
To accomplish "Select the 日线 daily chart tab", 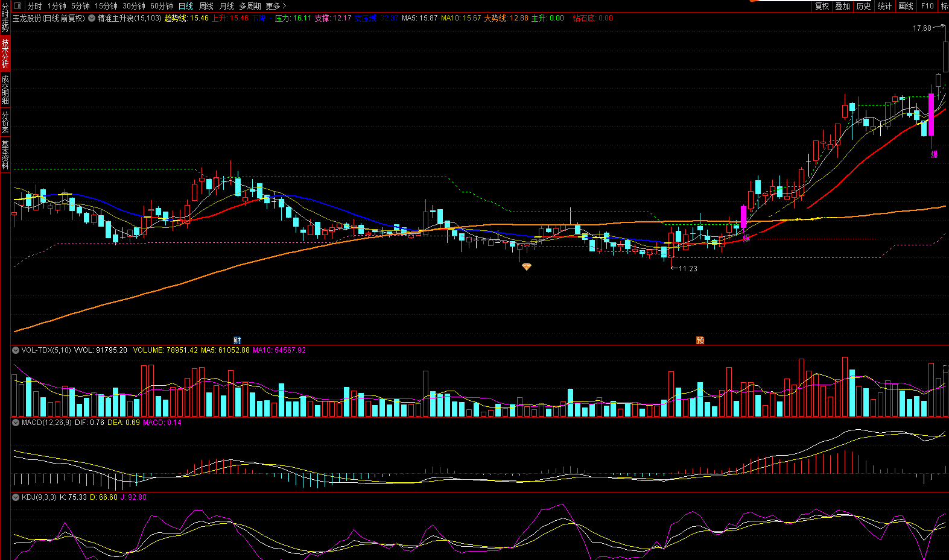I will pos(186,6).
